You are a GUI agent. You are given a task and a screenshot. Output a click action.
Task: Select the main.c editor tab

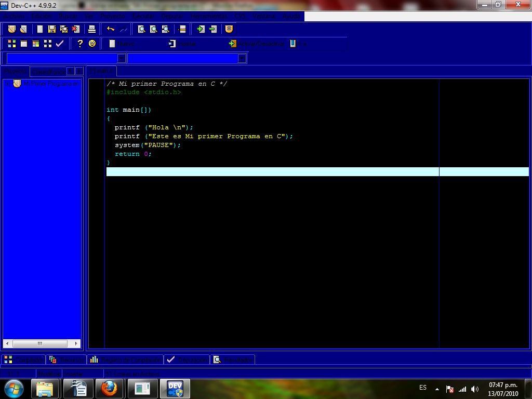101,71
